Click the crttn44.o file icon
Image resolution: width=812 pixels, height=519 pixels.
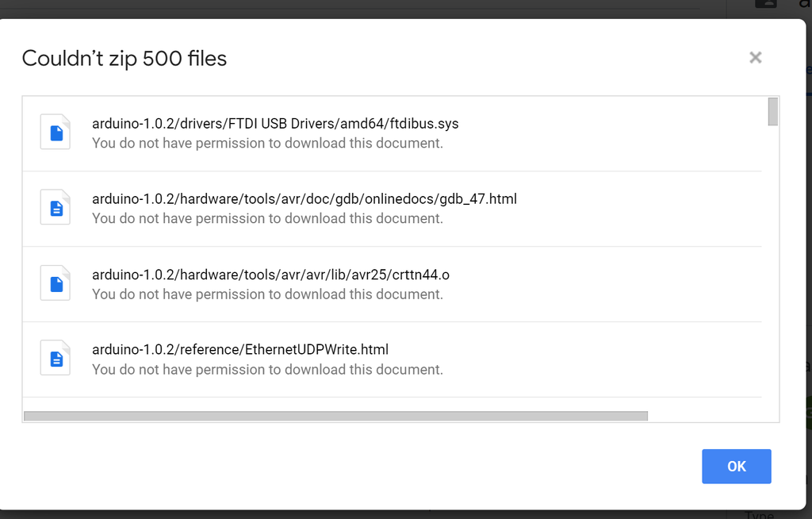[56, 283]
